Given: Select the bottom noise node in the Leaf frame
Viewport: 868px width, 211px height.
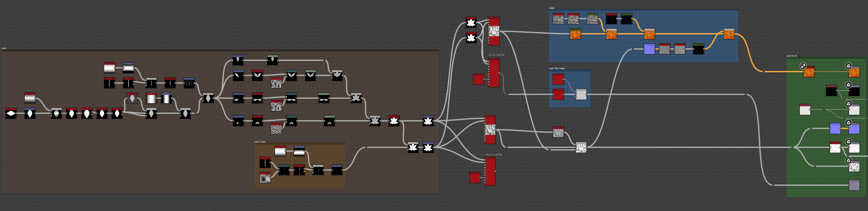Looking at the screenshot, I should (276, 128).
